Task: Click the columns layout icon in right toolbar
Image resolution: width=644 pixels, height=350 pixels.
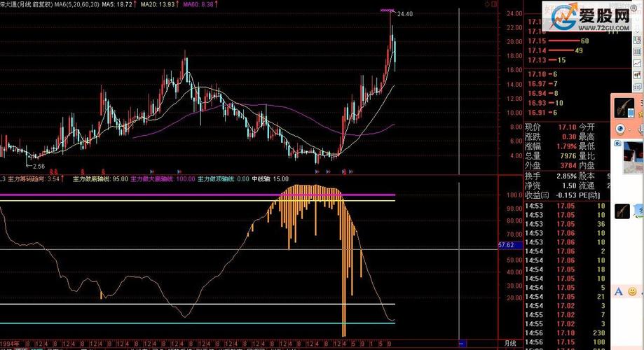Action: 638,52
